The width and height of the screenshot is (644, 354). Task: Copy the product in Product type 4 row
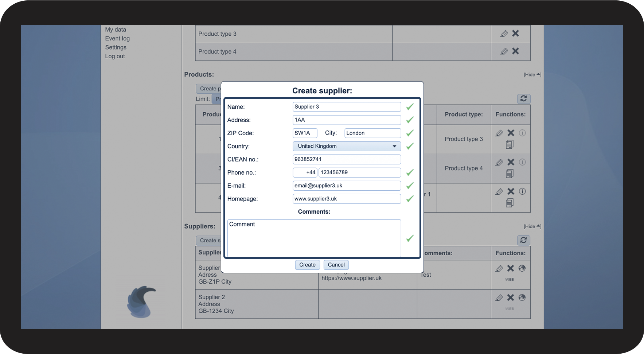coord(510,174)
